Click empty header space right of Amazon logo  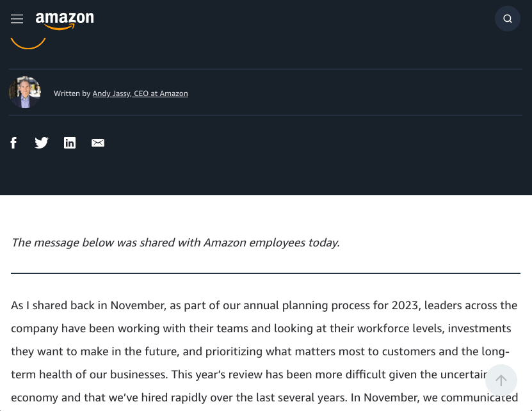(288, 19)
